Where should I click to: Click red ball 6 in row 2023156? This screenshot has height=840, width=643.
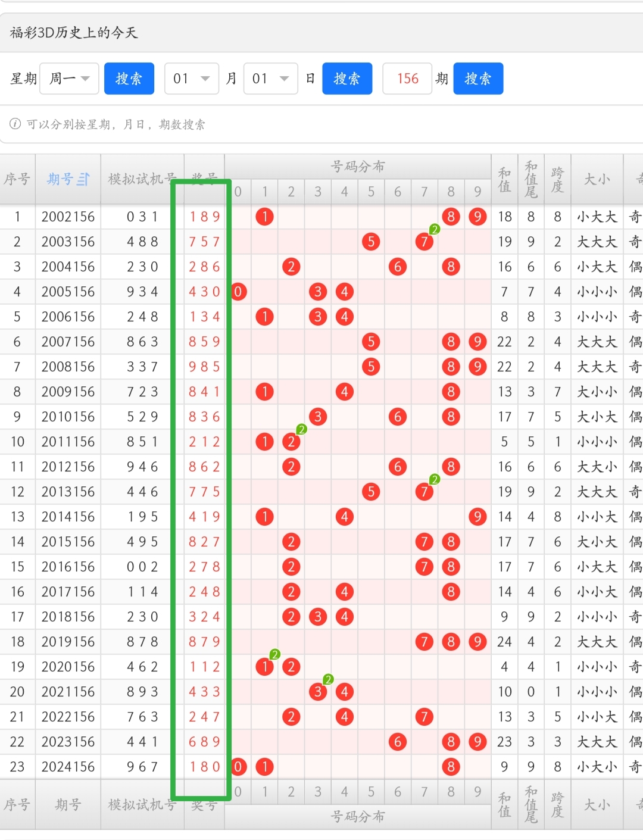click(398, 742)
